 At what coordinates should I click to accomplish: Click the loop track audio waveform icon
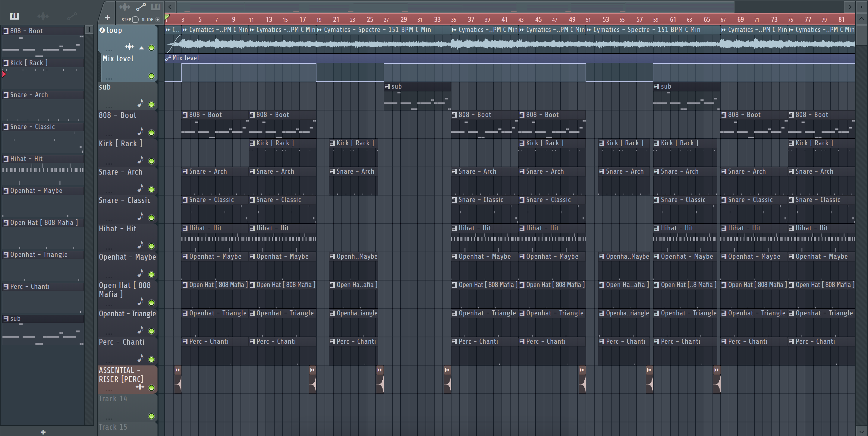point(129,47)
